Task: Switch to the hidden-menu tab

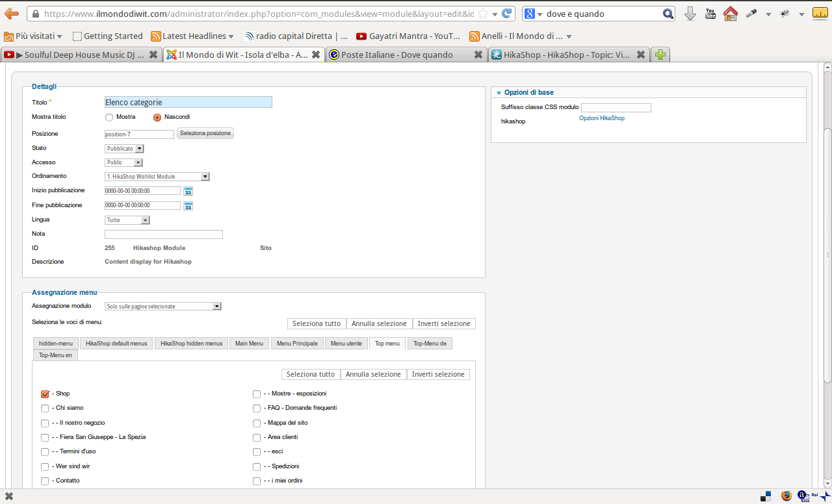Action: 56,344
